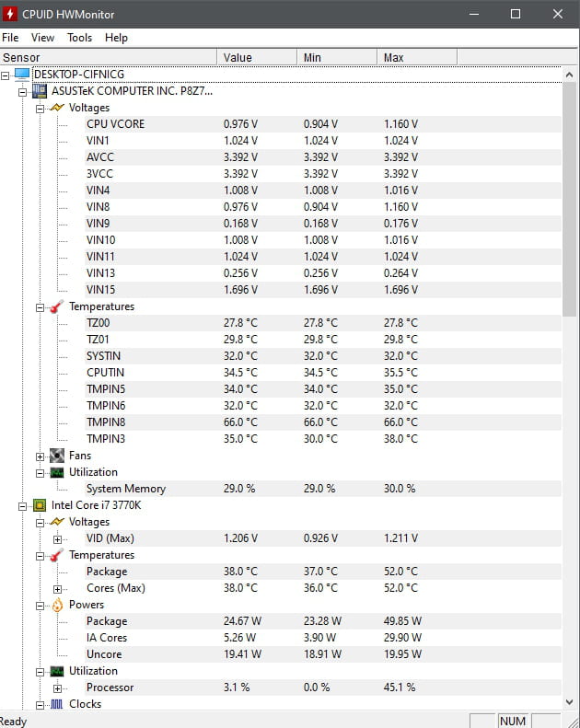Click the vertical scrollbar thumb
This screenshot has height=728, width=580.
(x=569, y=200)
